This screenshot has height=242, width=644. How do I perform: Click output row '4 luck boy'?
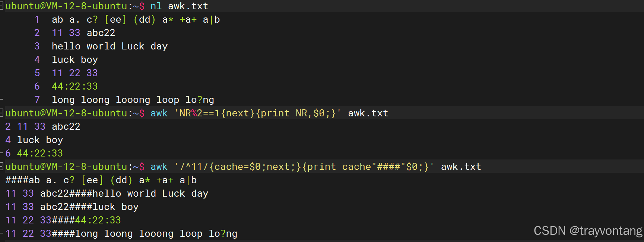pyautogui.click(x=34, y=140)
